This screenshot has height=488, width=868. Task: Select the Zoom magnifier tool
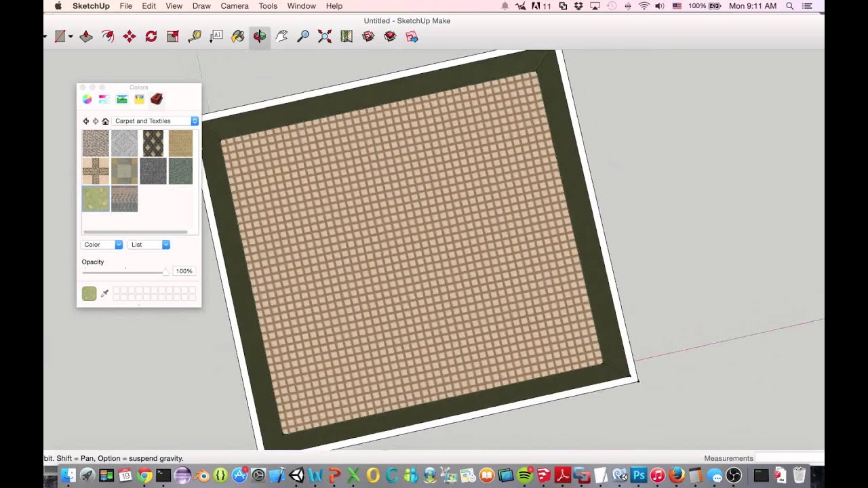click(303, 37)
